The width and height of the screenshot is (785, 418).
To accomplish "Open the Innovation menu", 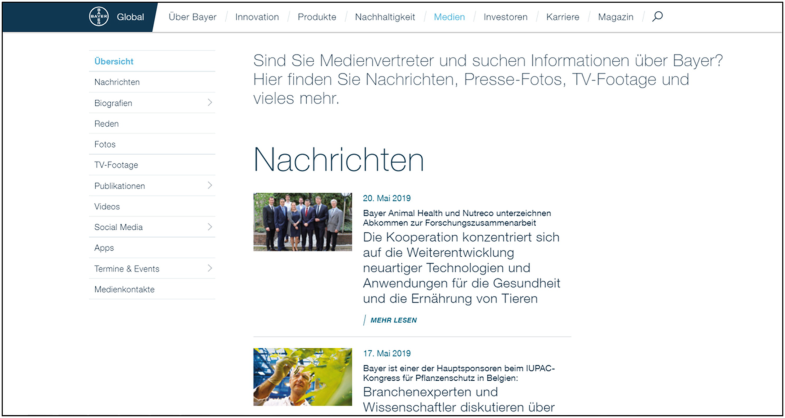I will [x=257, y=17].
